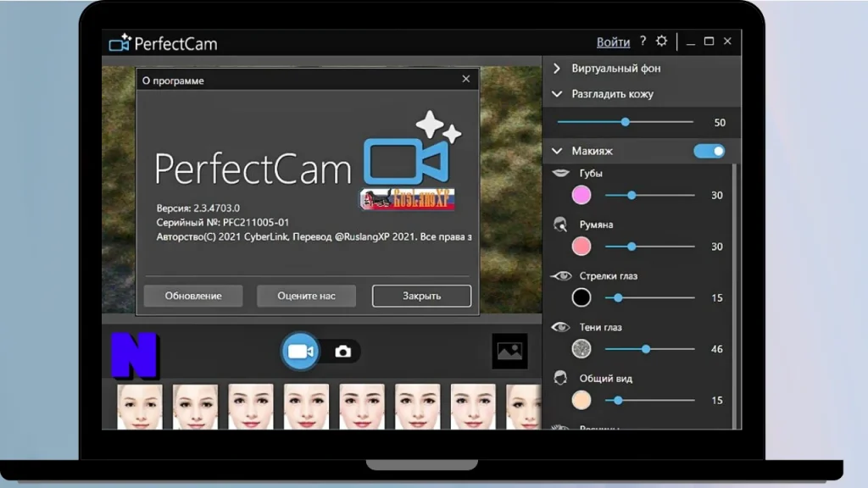
Task: Select the seventh face makeup preset
Action: click(x=473, y=407)
